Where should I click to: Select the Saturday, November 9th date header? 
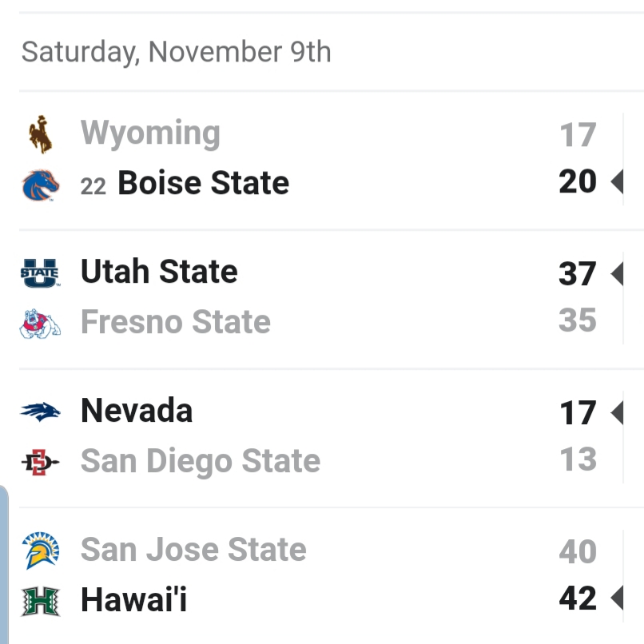(x=177, y=52)
